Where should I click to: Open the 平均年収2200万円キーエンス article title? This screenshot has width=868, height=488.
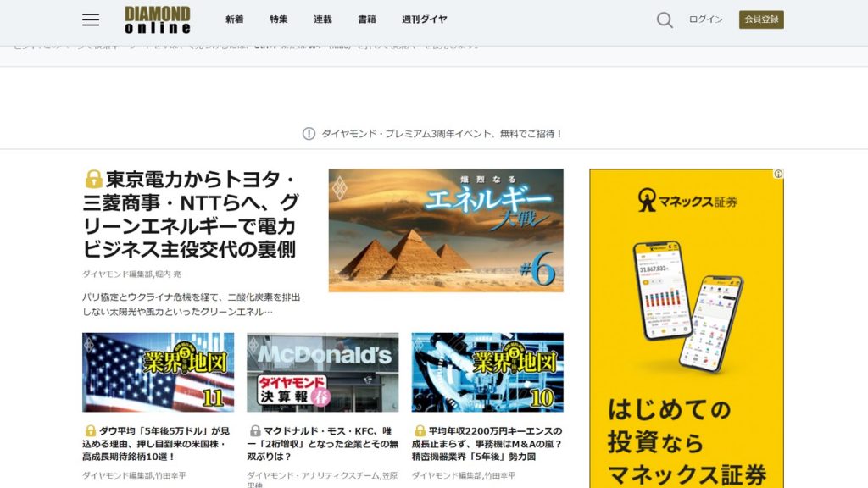487,444
